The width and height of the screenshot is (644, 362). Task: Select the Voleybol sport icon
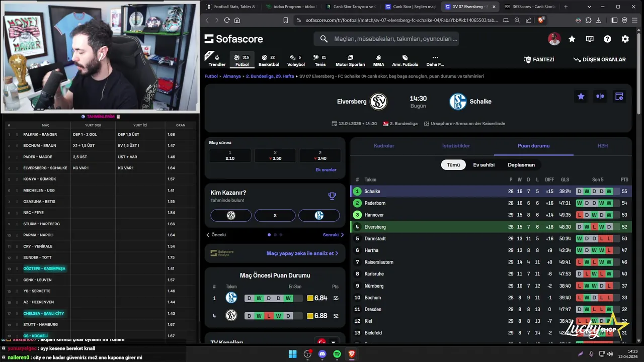[296, 60]
